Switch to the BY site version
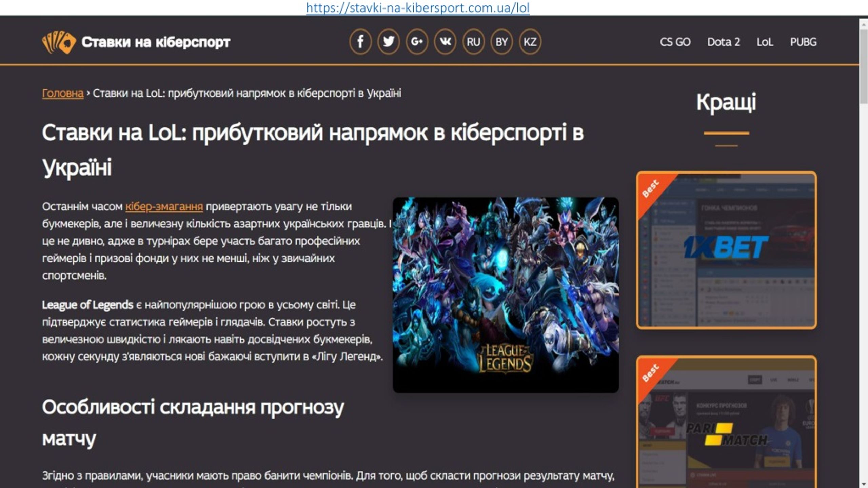The width and height of the screenshot is (868, 488). click(501, 42)
